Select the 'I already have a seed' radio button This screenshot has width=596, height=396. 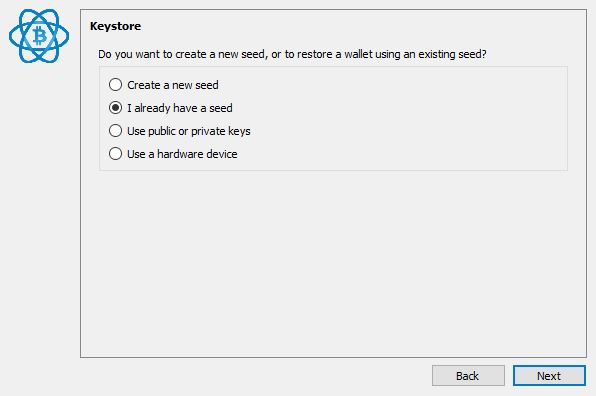tap(116, 108)
